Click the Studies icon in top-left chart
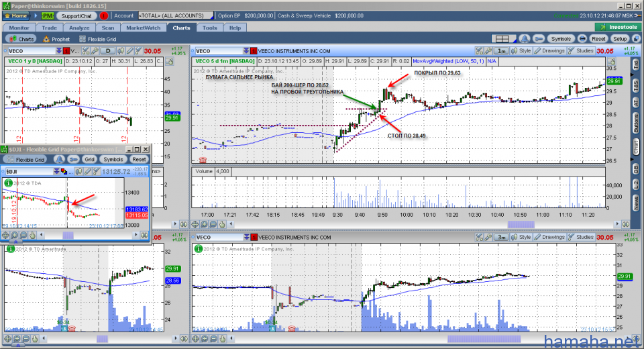This screenshot has height=349, width=644. (x=138, y=51)
